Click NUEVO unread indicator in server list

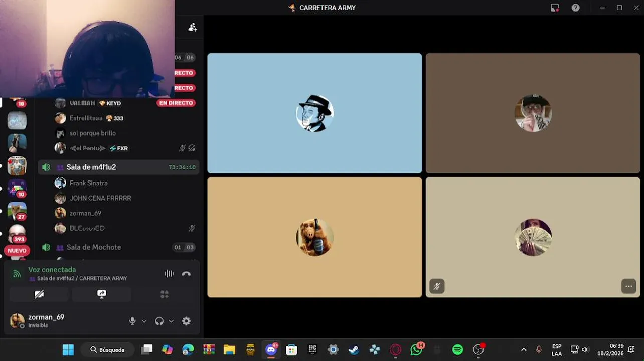[x=17, y=251]
